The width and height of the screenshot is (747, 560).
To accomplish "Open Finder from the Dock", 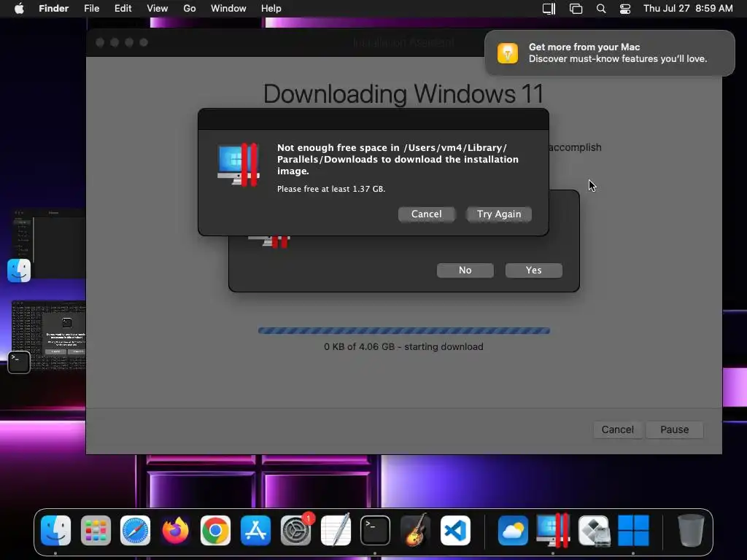I will (55, 531).
